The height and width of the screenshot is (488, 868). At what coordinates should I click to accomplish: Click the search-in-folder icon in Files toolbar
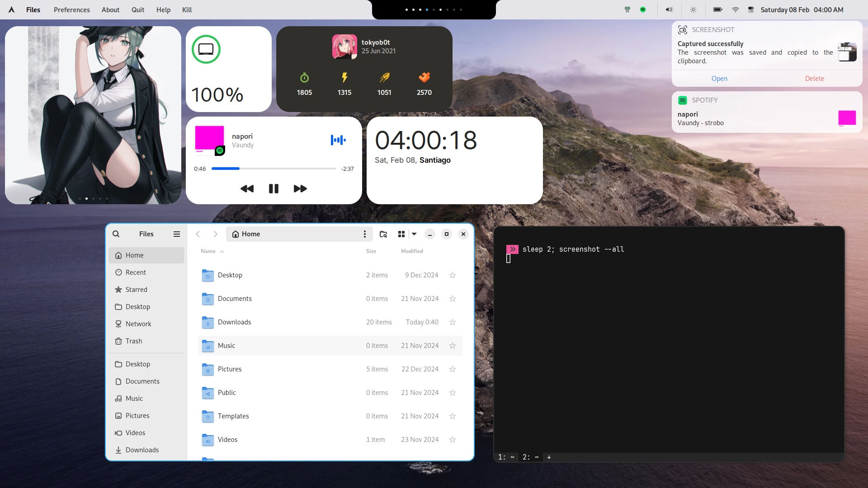[x=383, y=234]
